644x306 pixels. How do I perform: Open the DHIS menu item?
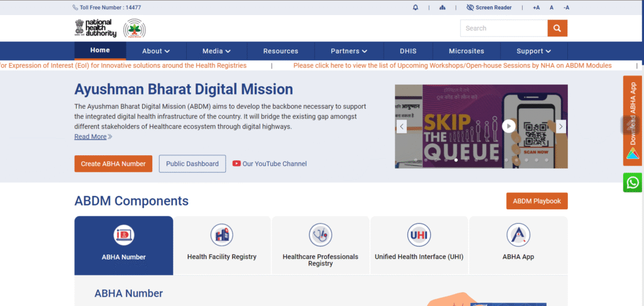pyautogui.click(x=408, y=52)
